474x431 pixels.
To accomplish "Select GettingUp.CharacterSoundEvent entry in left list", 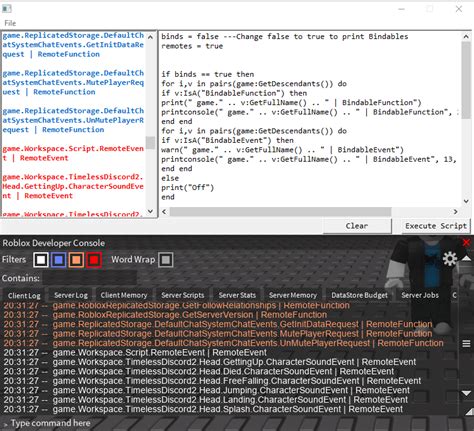I will pos(73,186).
